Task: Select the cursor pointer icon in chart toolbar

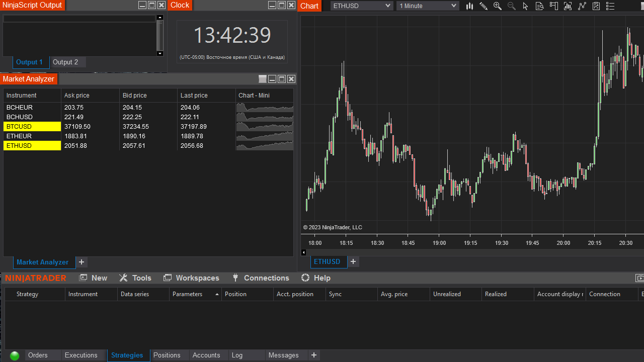Action: pos(526,6)
